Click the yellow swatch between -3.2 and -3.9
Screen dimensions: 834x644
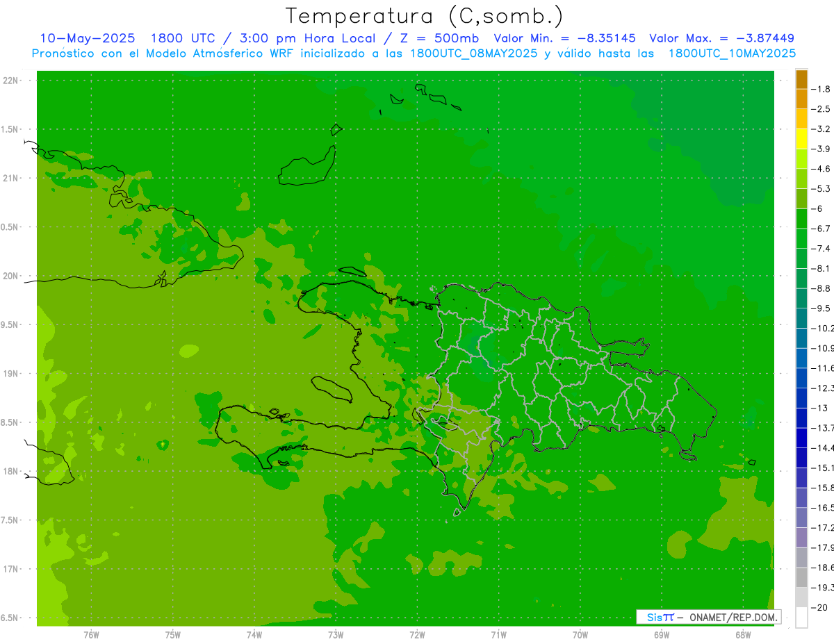801,139
